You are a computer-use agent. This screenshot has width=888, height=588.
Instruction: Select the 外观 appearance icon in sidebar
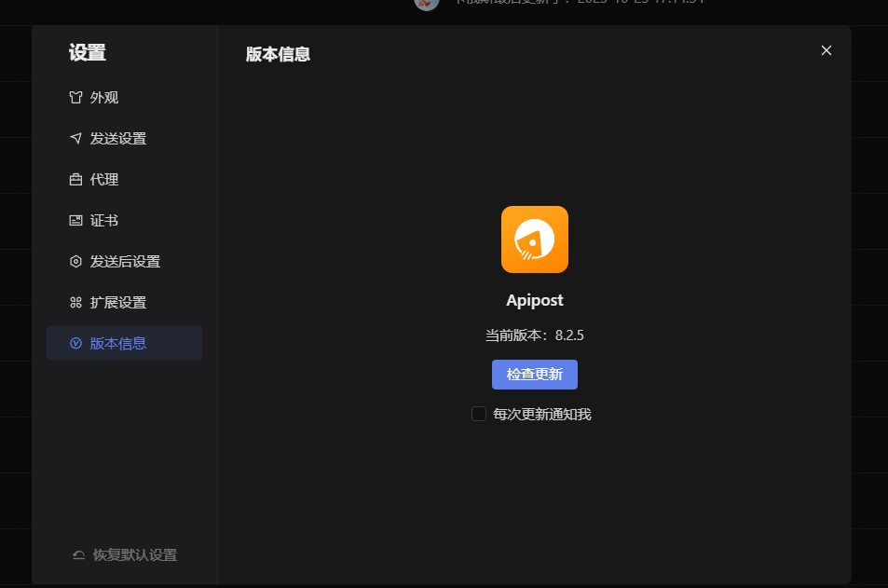tap(75, 97)
